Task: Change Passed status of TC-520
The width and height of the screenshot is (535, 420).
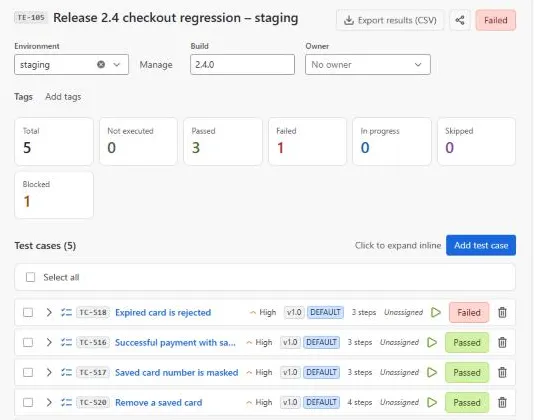Action: 467,402
